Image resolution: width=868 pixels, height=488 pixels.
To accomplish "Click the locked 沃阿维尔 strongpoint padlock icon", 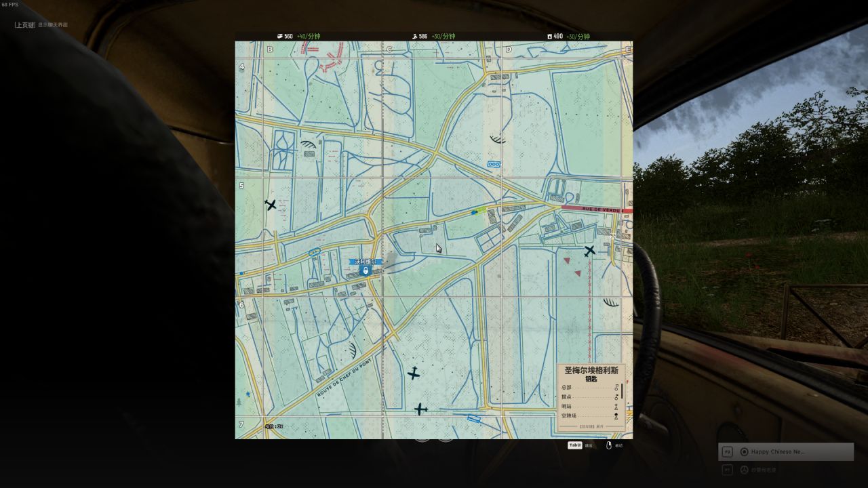I will click(366, 270).
